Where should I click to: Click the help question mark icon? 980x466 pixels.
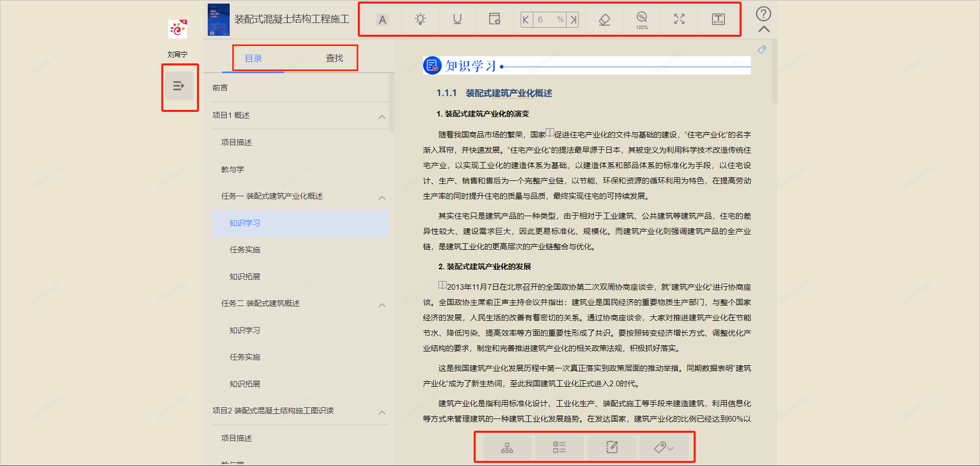coord(763,14)
